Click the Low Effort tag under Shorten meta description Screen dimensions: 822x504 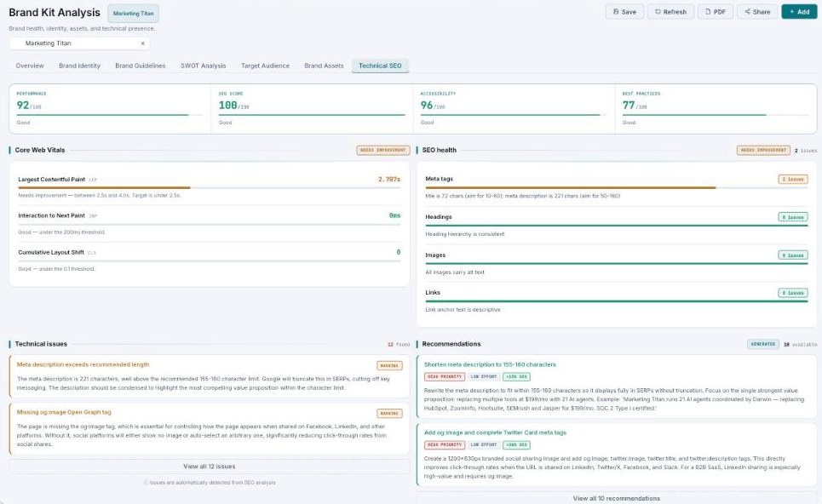click(484, 376)
